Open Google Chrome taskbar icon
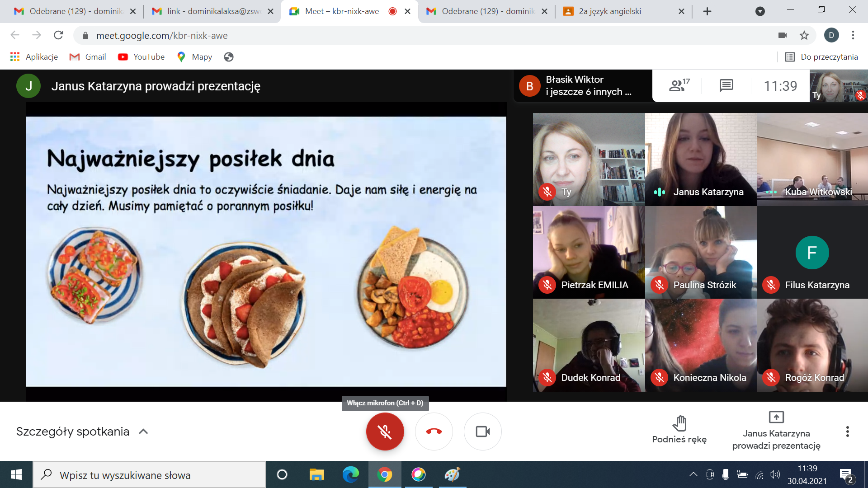 [x=385, y=474]
